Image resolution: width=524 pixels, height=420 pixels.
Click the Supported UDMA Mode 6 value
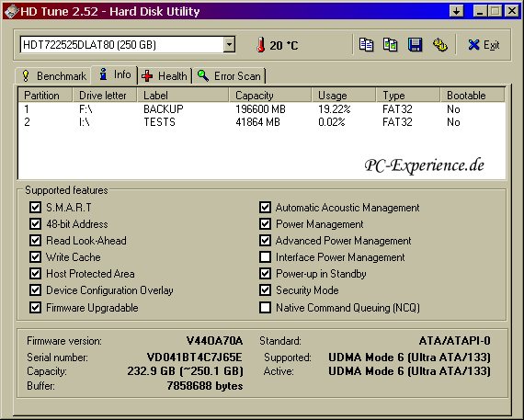pyautogui.click(x=409, y=358)
